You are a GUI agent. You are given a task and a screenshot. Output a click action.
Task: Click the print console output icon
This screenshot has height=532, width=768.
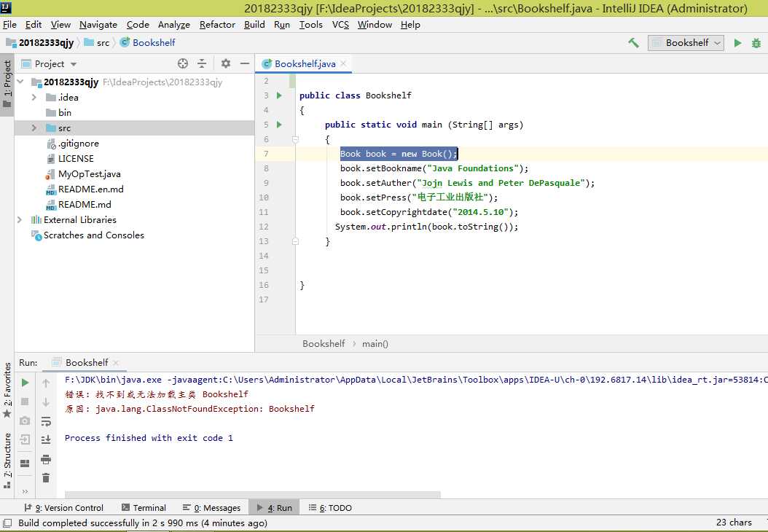46,460
